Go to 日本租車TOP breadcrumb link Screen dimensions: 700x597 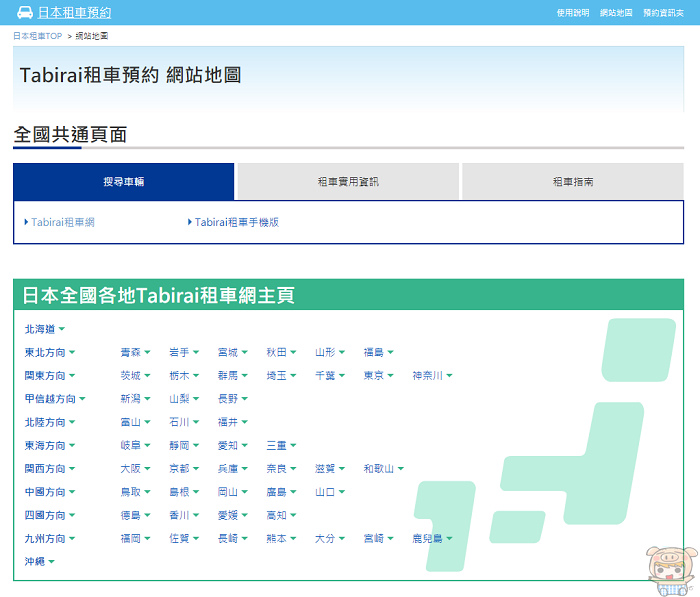(x=38, y=36)
